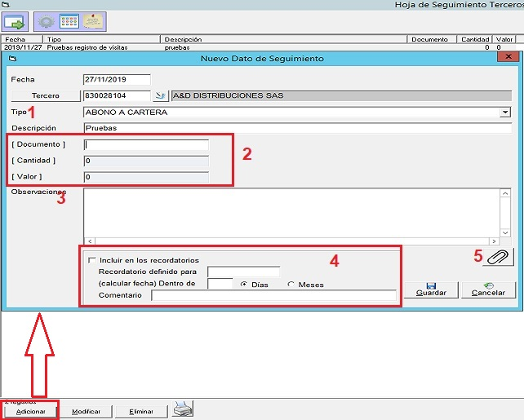Image resolution: width=524 pixels, height=420 pixels.
Task: Click the lookup icon beside Tercero number
Action: pos(160,95)
